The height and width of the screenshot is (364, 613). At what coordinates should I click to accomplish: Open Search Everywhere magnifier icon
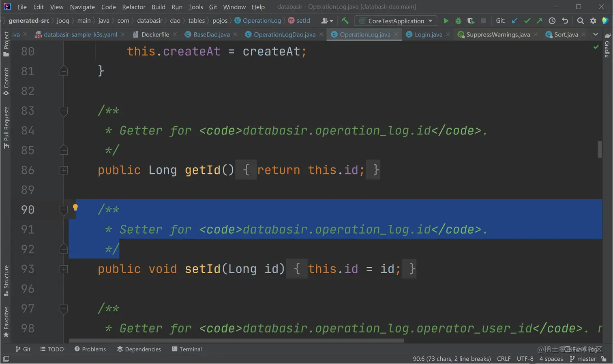[x=581, y=21]
